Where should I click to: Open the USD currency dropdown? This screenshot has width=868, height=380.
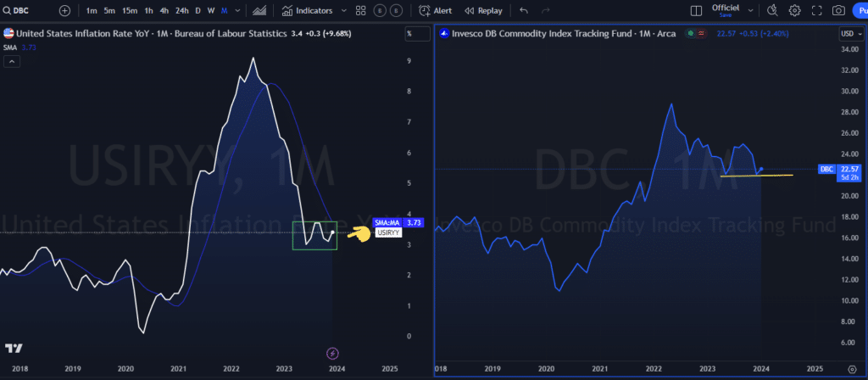851,33
